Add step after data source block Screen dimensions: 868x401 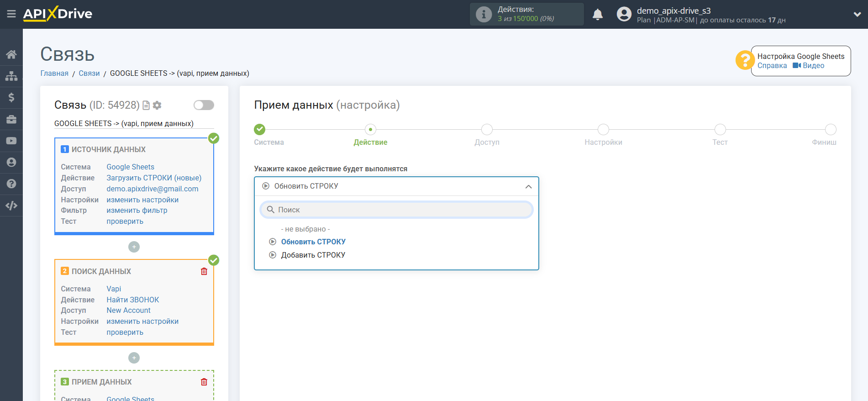tap(134, 247)
